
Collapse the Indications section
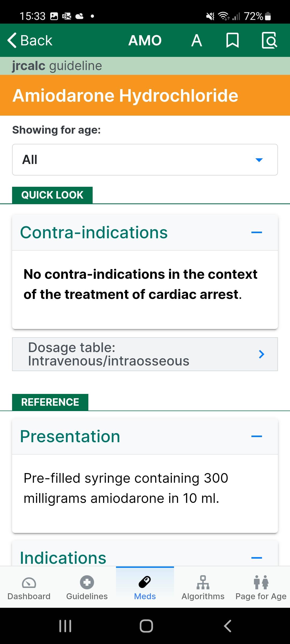coord(256,558)
